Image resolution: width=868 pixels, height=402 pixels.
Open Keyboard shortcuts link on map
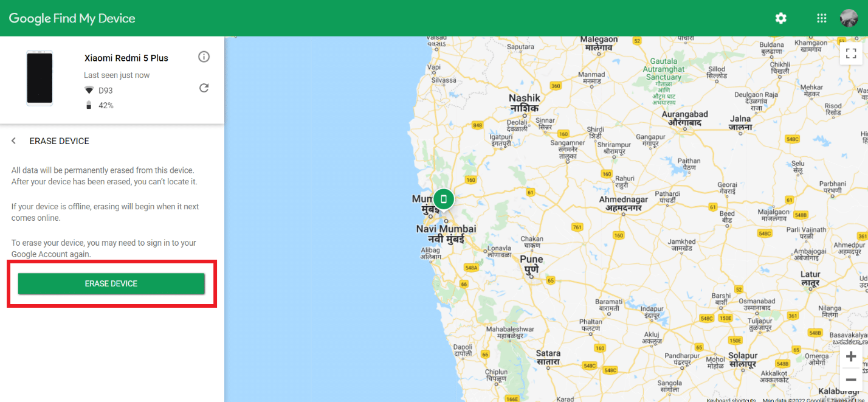[x=731, y=400]
